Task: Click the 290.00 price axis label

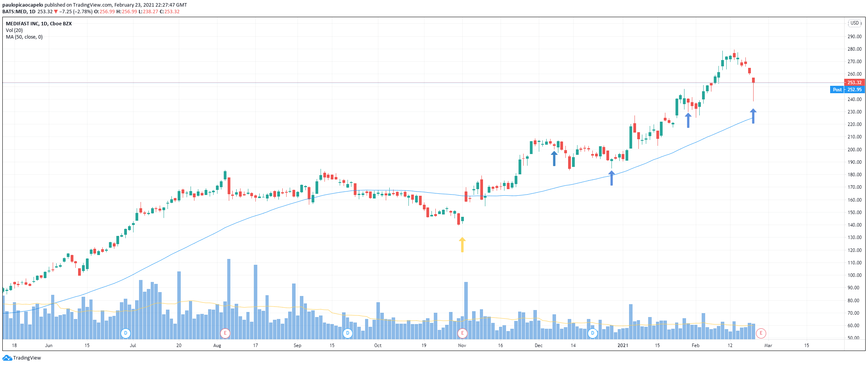Action: click(854, 37)
